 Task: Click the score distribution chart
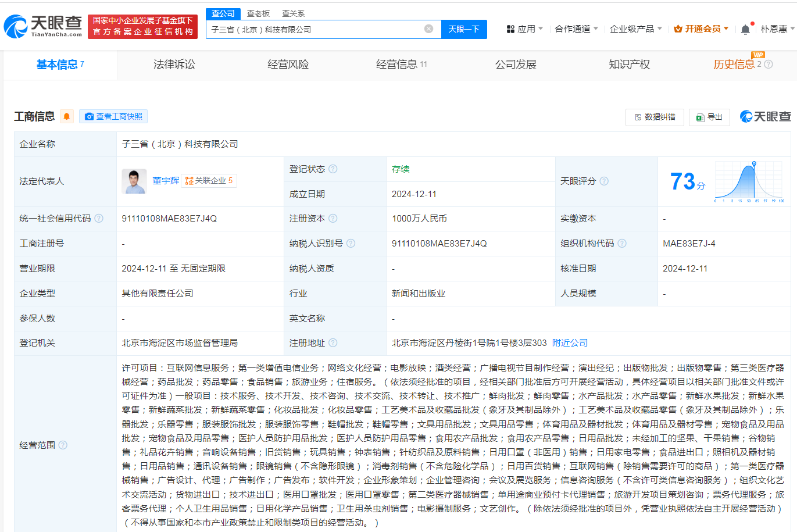click(749, 181)
